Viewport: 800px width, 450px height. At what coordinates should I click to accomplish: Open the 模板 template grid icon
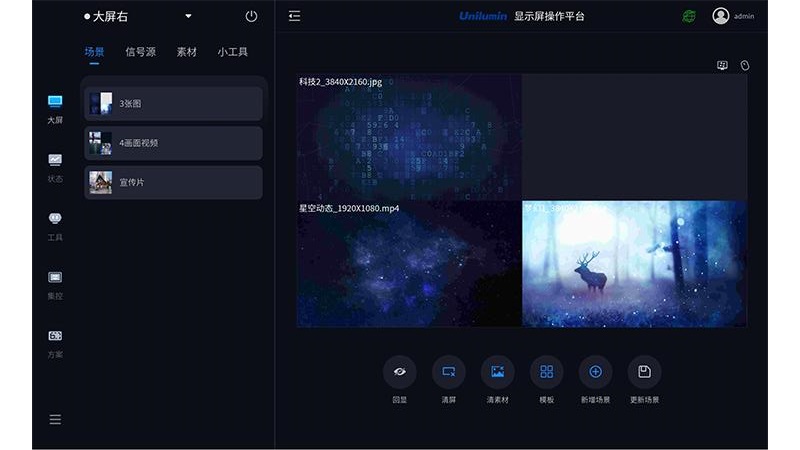(547, 372)
